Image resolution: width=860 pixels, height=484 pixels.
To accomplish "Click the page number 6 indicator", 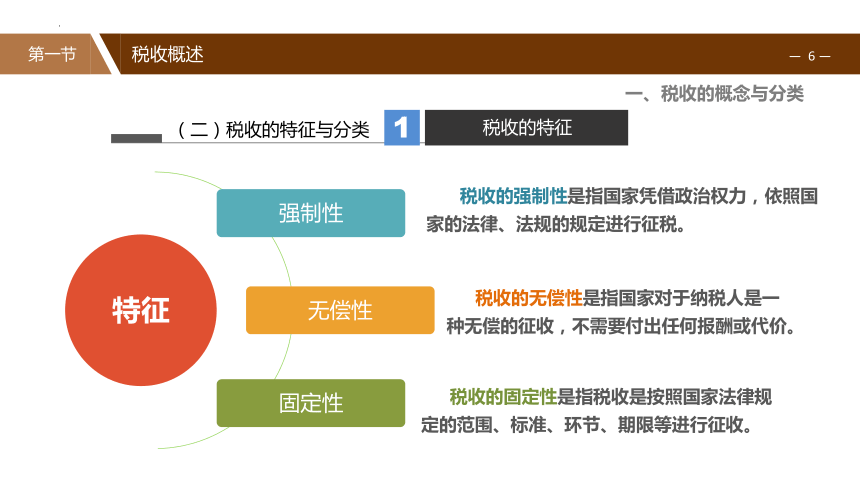I will point(810,56).
